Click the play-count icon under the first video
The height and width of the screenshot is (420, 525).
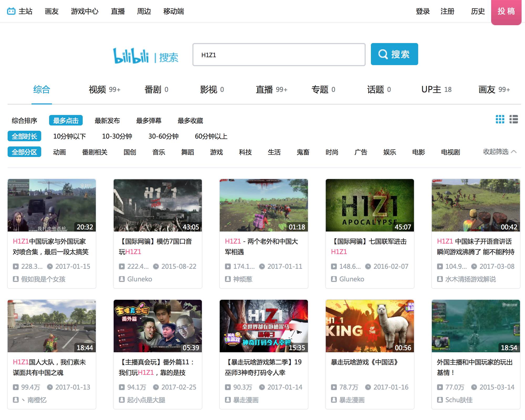(x=15, y=266)
